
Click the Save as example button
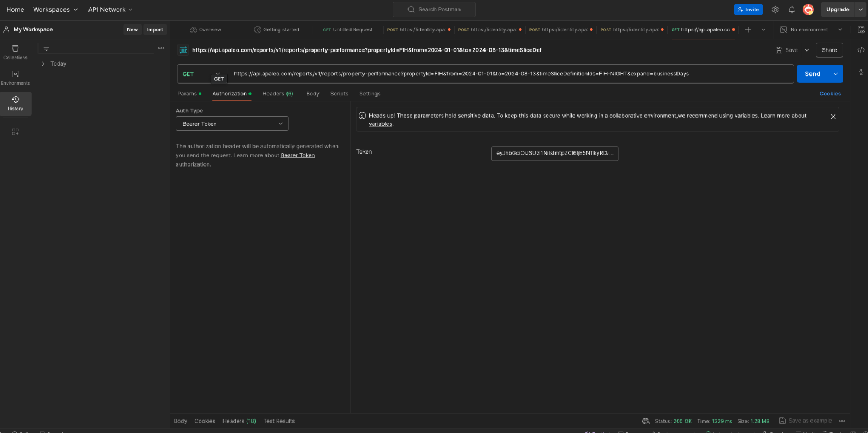tap(806, 421)
